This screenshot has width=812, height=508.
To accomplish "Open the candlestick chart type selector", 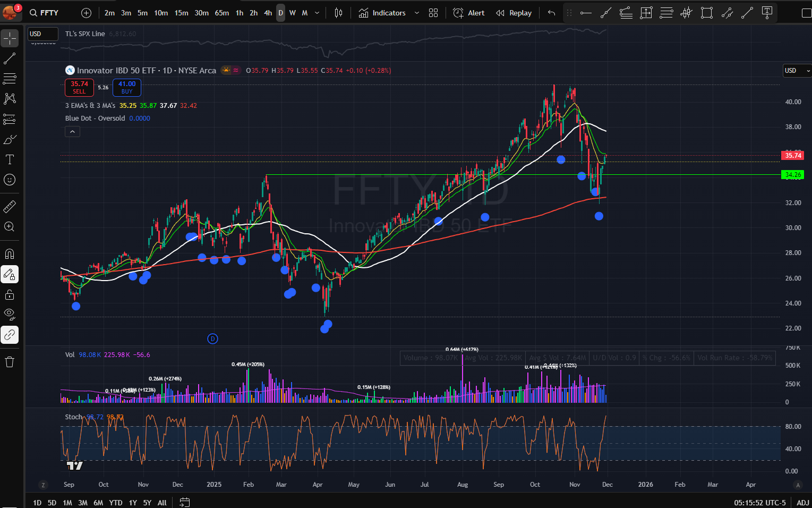I will coord(338,13).
